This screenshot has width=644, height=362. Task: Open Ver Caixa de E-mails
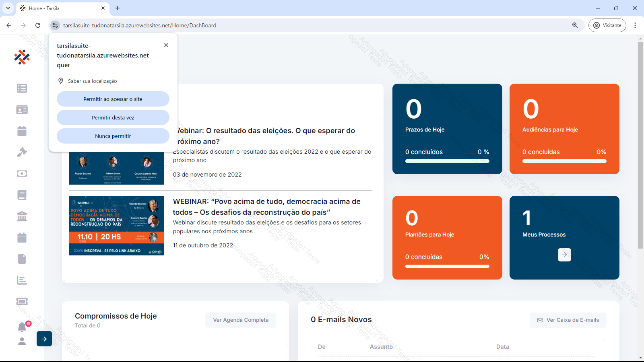point(568,320)
